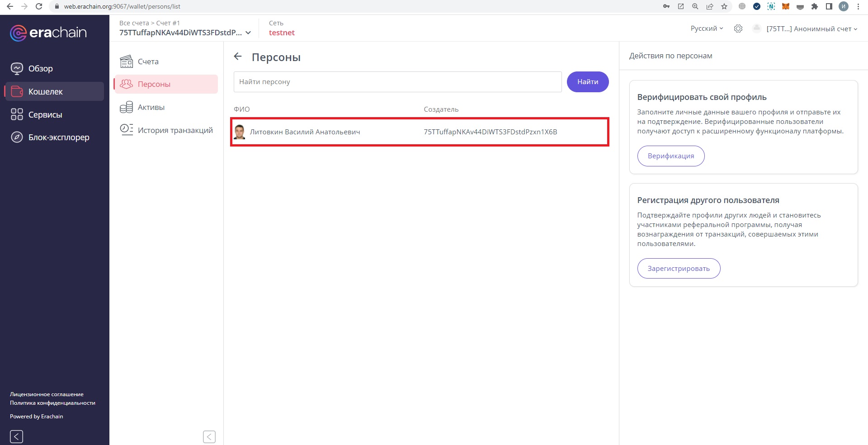Image resolution: width=868 pixels, height=445 pixels.
Task: Open the Активы assets page
Action: click(151, 107)
